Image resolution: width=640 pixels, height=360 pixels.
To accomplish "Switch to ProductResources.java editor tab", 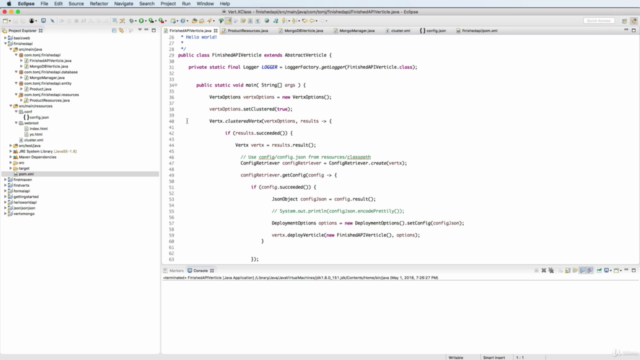I will 247,31.
